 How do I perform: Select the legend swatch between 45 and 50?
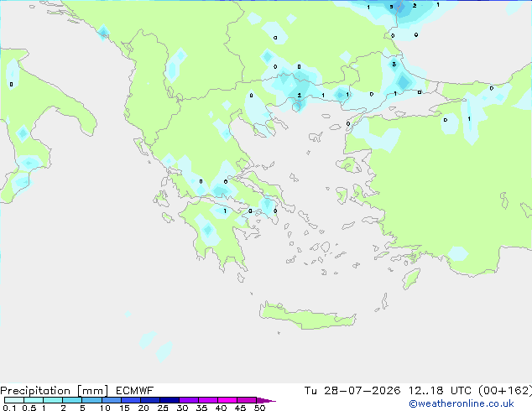pyautogui.click(x=247, y=400)
